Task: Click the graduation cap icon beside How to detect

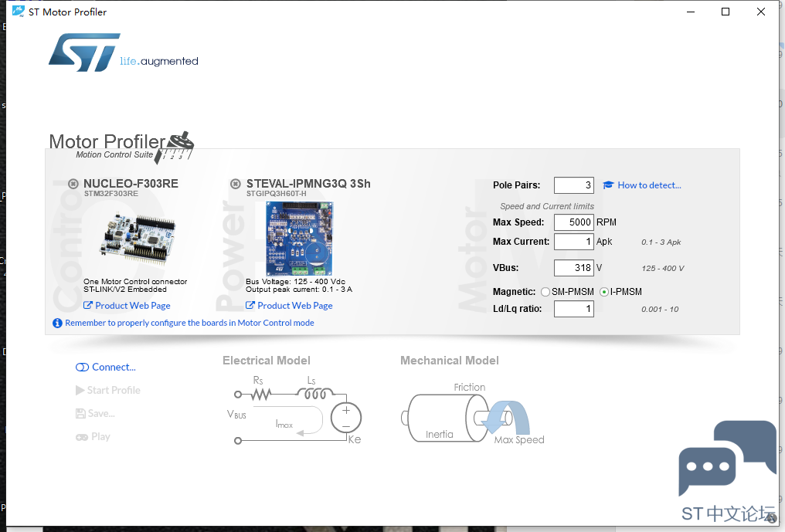Action: click(x=608, y=185)
